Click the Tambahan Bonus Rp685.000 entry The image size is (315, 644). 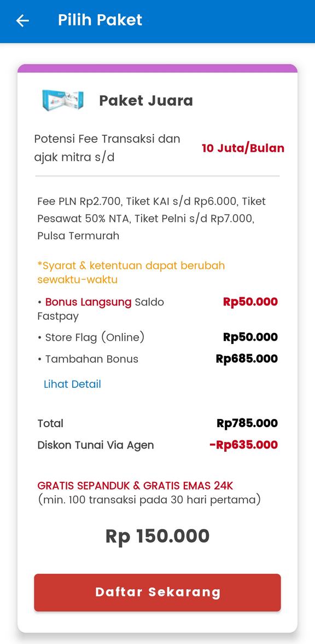click(159, 359)
